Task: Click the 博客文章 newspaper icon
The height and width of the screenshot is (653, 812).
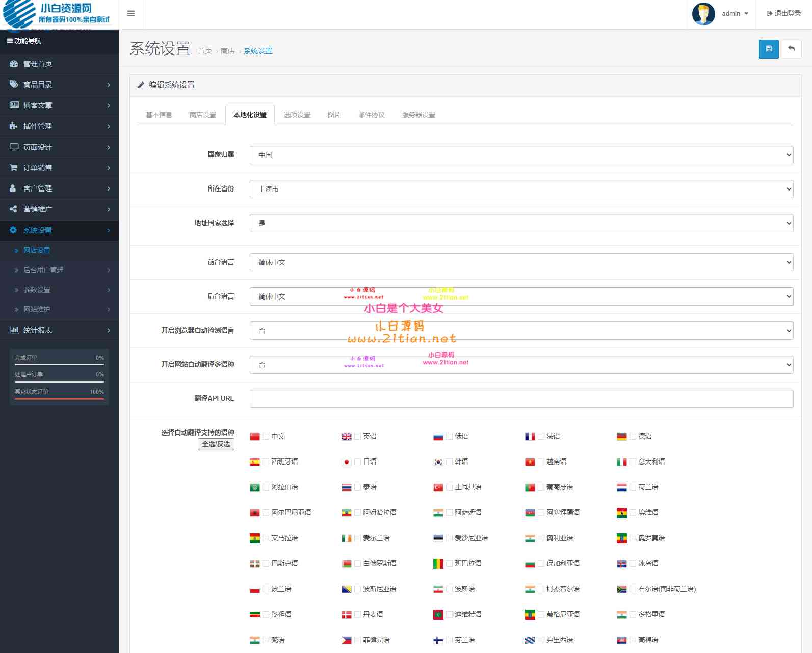Action: pyautogui.click(x=14, y=105)
